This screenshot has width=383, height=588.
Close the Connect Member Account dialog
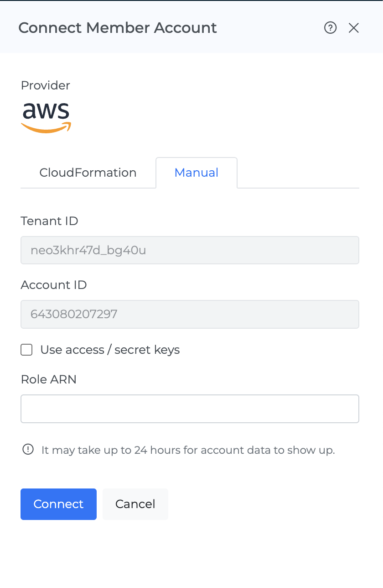click(354, 28)
